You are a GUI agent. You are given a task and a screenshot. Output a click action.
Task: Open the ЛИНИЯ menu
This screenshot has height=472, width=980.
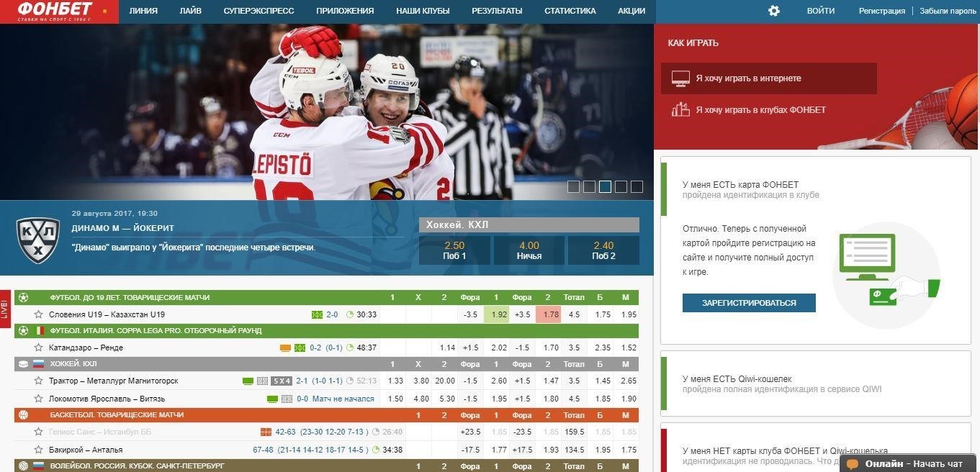point(143,12)
